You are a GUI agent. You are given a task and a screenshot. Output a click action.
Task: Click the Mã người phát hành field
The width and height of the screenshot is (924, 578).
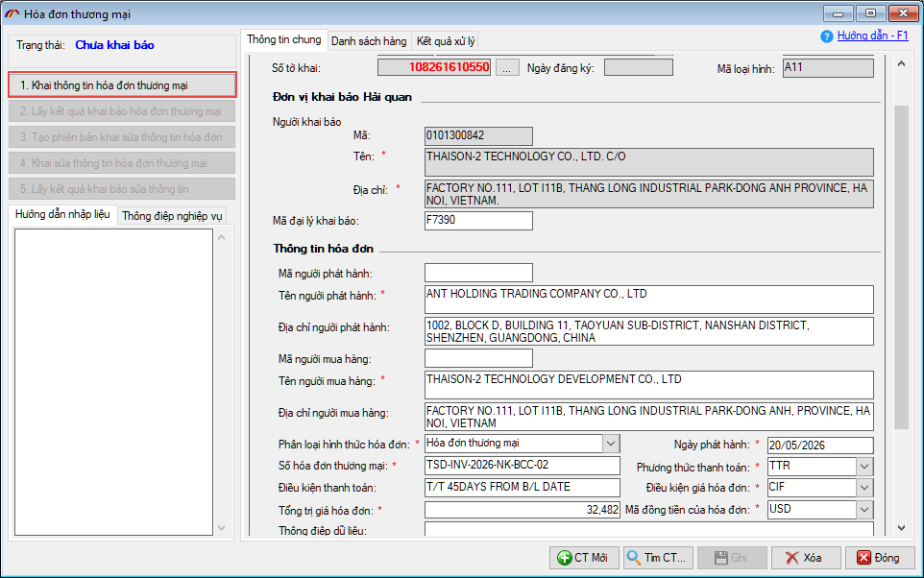[x=478, y=273]
